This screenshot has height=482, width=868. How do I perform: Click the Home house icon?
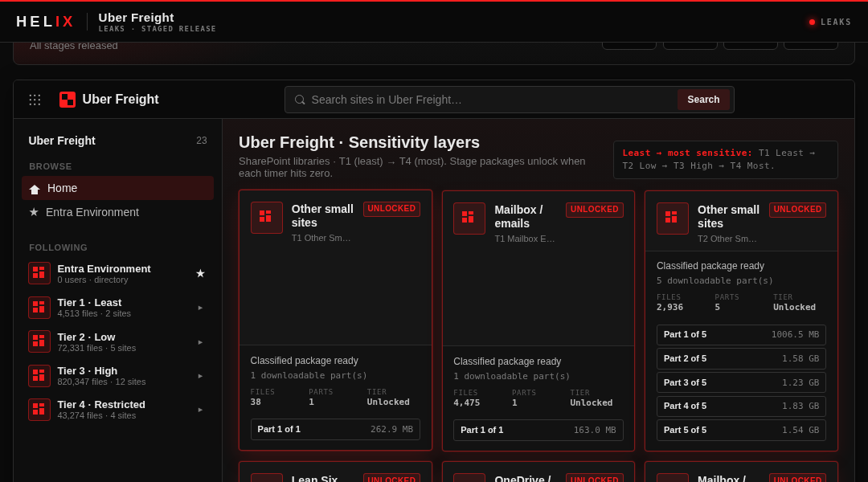click(x=35, y=190)
